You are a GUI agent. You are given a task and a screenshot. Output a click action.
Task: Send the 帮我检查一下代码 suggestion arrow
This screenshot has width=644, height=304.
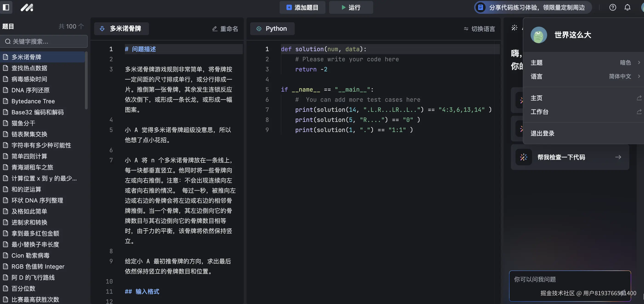(618, 157)
